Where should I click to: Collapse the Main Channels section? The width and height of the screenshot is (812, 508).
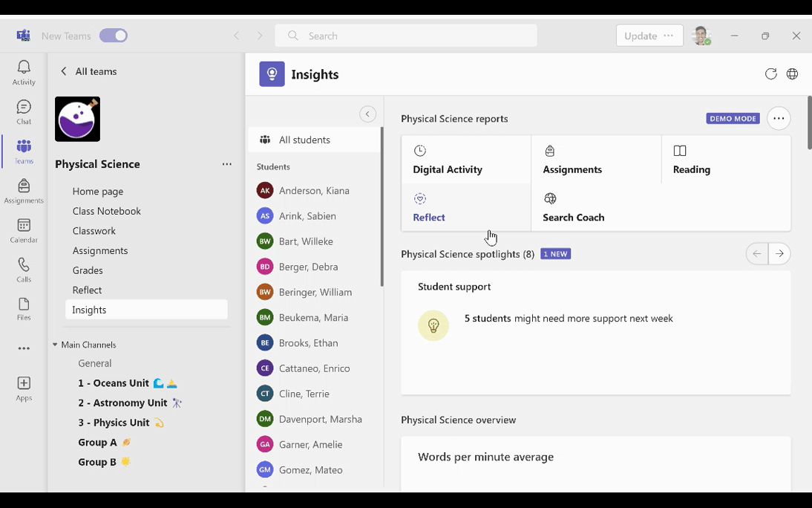coord(55,344)
